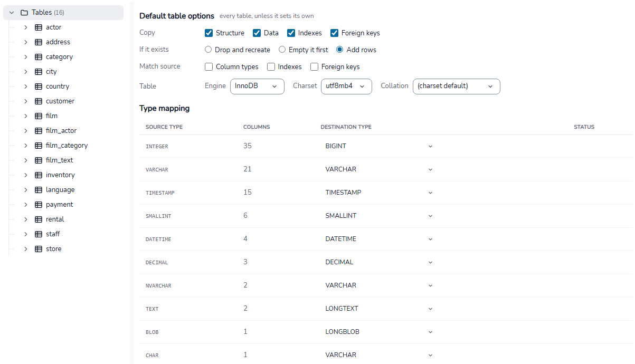Change CHAR row destination type dropdown
The image size is (635, 364).
379,355
